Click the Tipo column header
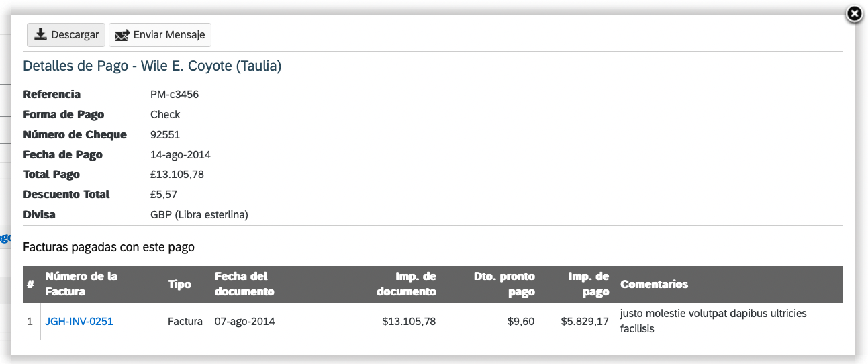The image size is (868, 364). point(179,284)
